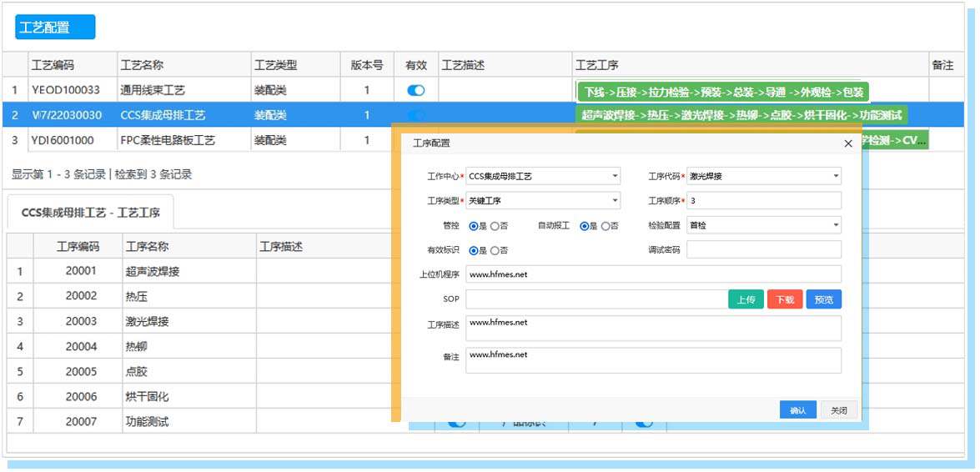Sort by 版本号 column header
The image size is (980, 472).
tap(367, 65)
